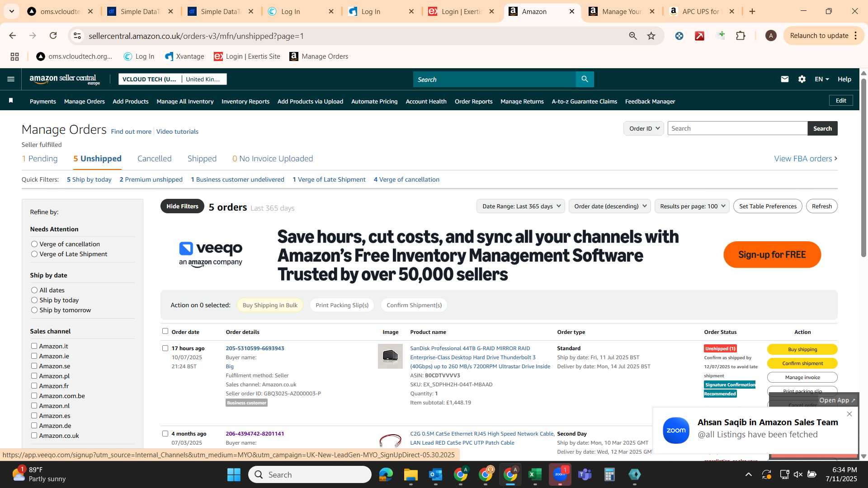Open Microsoft Teams from taskbar
The height and width of the screenshot is (488, 868).
585,474
